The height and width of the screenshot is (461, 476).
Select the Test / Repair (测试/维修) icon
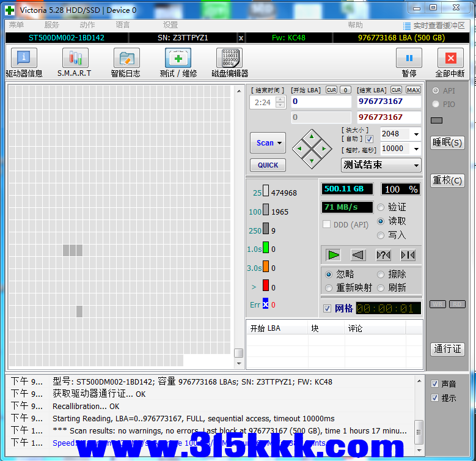(178, 57)
